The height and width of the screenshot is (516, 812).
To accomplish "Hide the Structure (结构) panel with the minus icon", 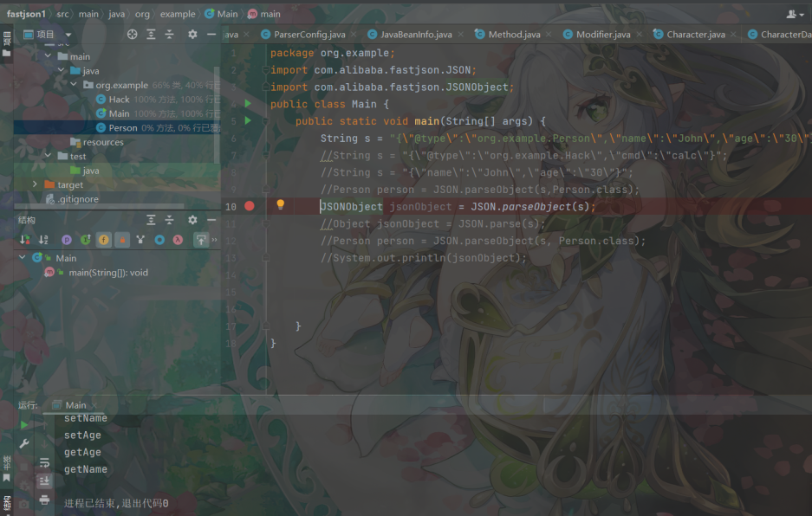I will [211, 220].
